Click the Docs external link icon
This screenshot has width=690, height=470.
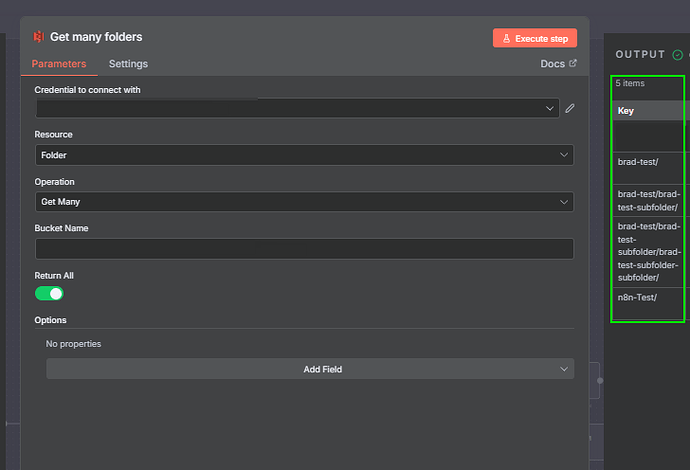tap(573, 64)
